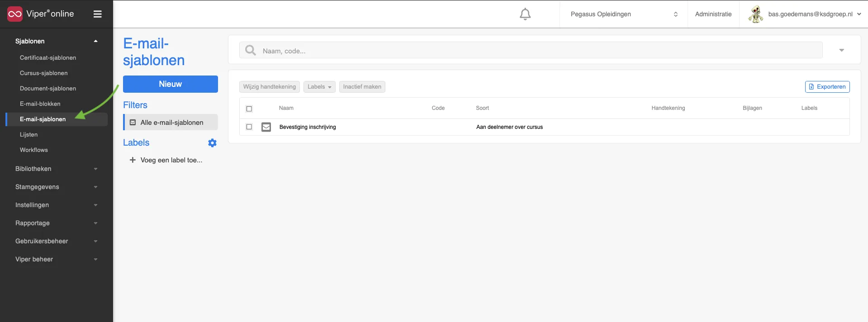This screenshot has height=322, width=868.
Task: Sort by the Naam column header
Action: pyautogui.click(x=286, y=108)
